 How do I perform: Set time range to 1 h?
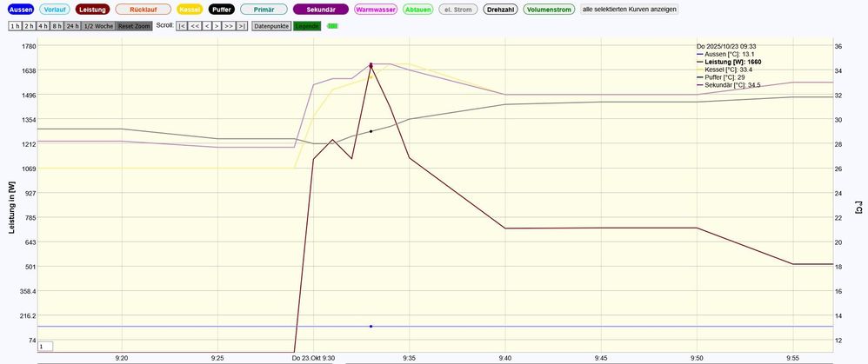pyautogui.click(x=15, y=26)
